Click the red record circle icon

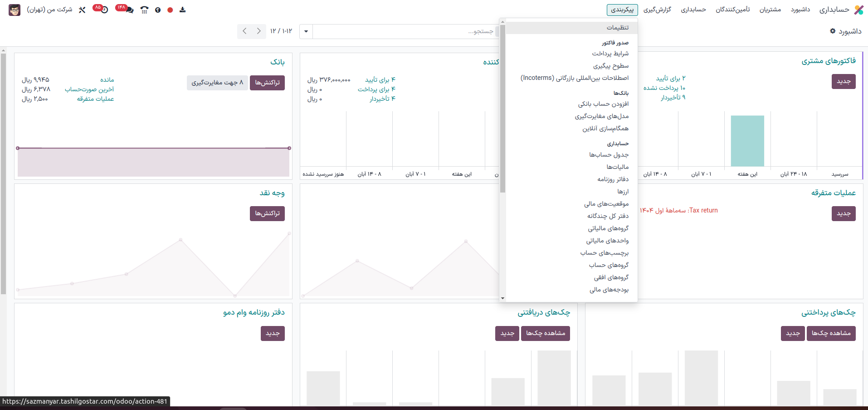pos(170,10)
